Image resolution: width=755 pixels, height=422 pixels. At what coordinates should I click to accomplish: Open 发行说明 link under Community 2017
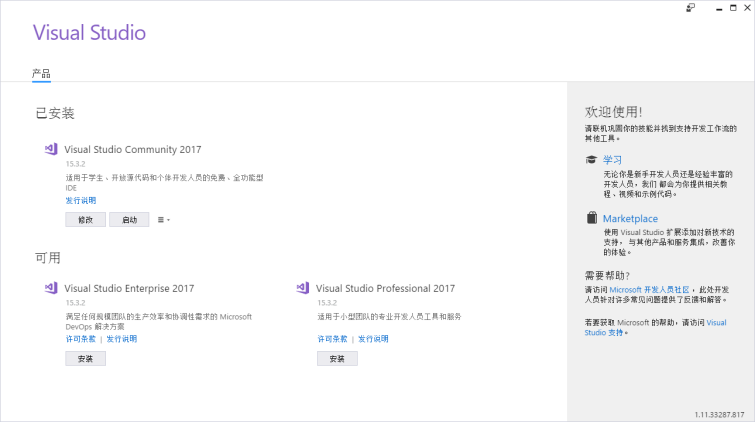[x=81, y=200]
